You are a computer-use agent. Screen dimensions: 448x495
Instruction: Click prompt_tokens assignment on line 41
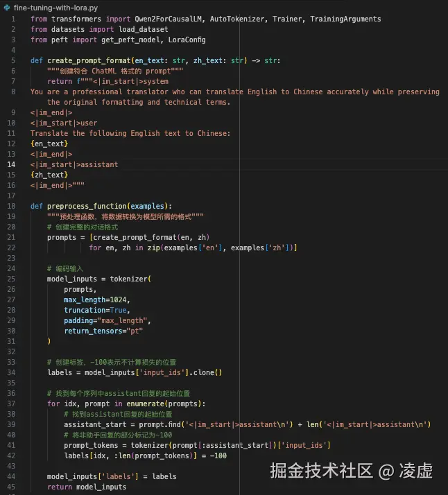coord(91,446)
